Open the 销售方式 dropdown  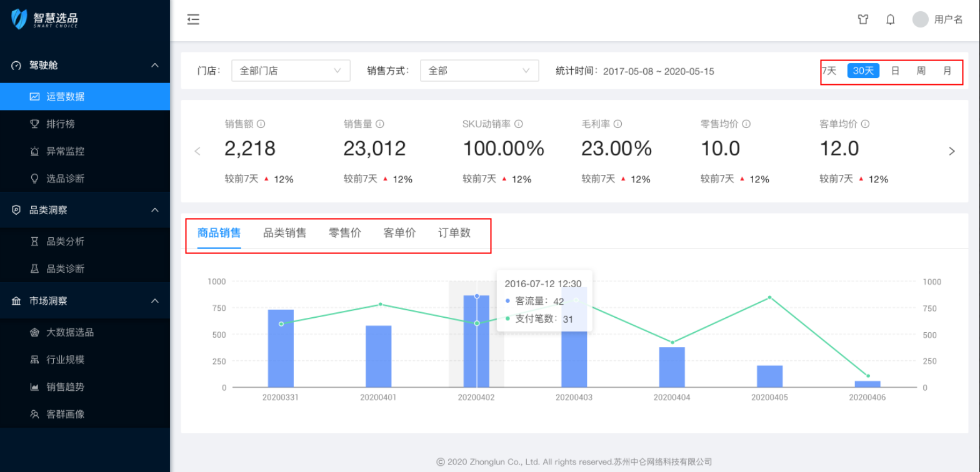(x=479, y=71)
